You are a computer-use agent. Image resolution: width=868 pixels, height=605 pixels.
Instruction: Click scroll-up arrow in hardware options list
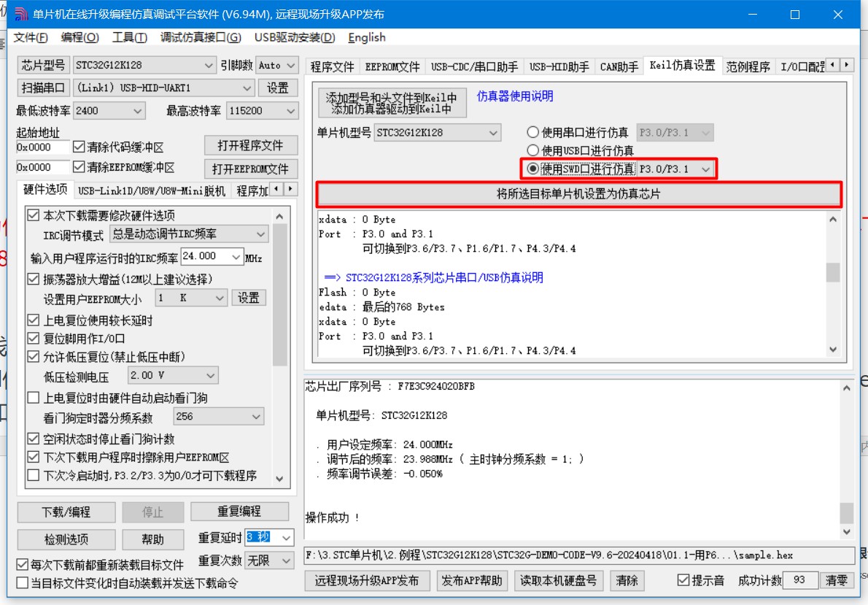click(279, 217)
